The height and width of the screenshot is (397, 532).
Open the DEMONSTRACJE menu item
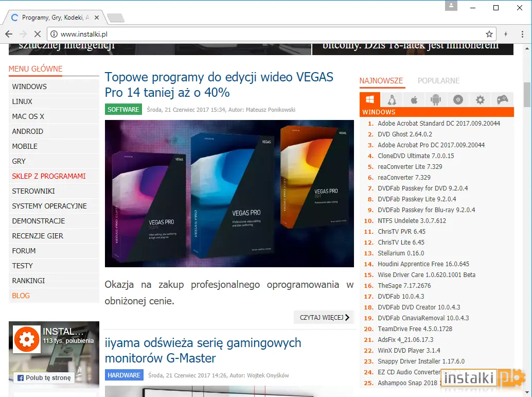pos(54,221)
